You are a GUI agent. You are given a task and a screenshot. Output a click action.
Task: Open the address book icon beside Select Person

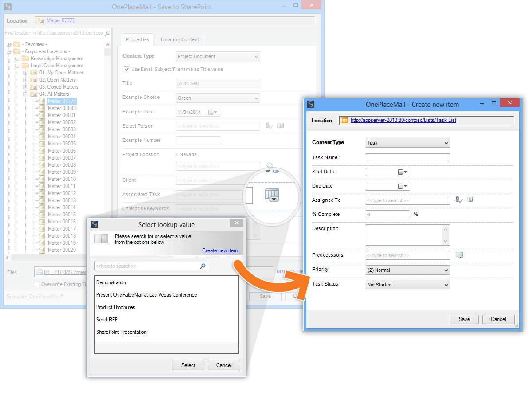[281, 126]
